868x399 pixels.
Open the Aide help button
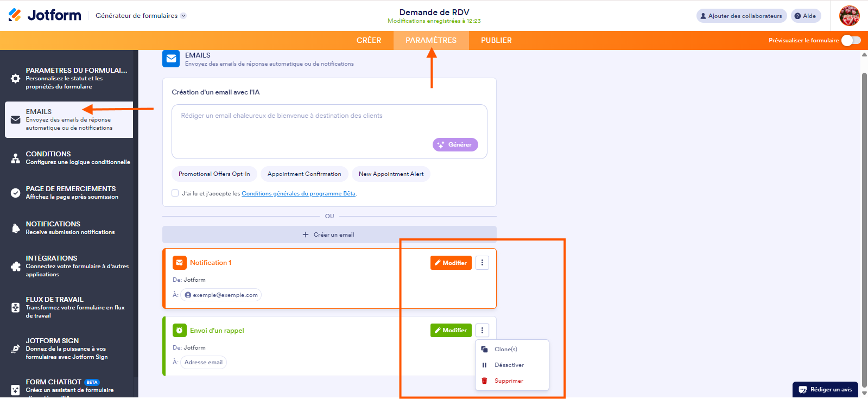(x=806, y=16)
